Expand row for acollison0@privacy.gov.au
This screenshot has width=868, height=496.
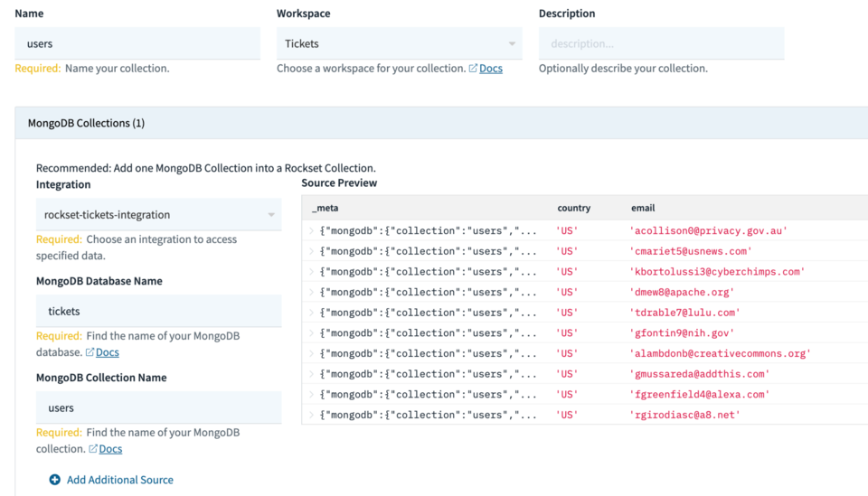pos(311,230)
